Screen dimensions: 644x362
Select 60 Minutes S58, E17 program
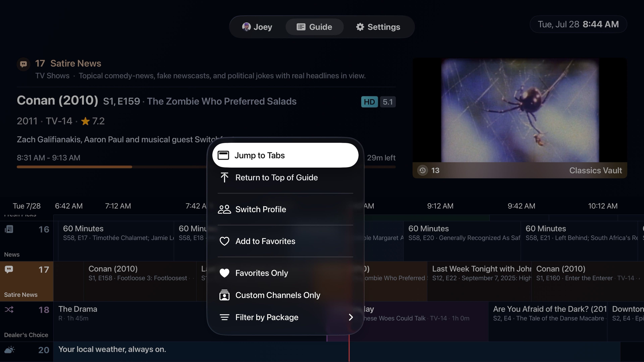pos(116,241)
